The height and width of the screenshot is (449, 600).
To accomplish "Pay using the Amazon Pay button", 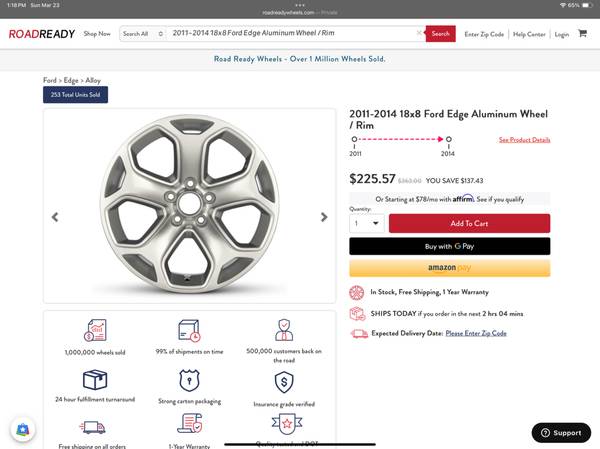I will 449,268.
